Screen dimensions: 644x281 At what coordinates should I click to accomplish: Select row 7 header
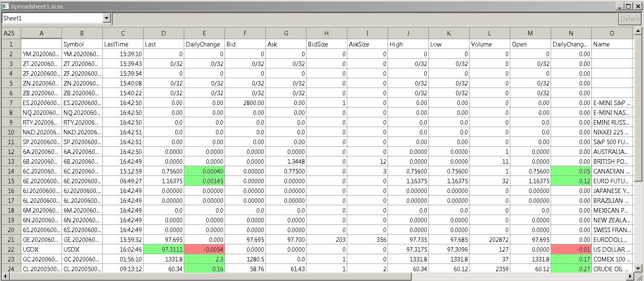[x=11, y=103]
